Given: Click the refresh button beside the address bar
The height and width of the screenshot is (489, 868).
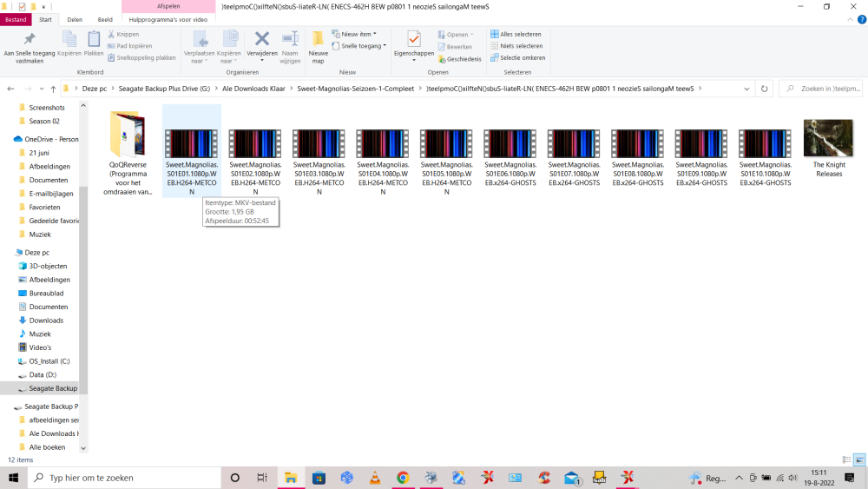Looking at the screenshot, I should (x=765, y=89).
